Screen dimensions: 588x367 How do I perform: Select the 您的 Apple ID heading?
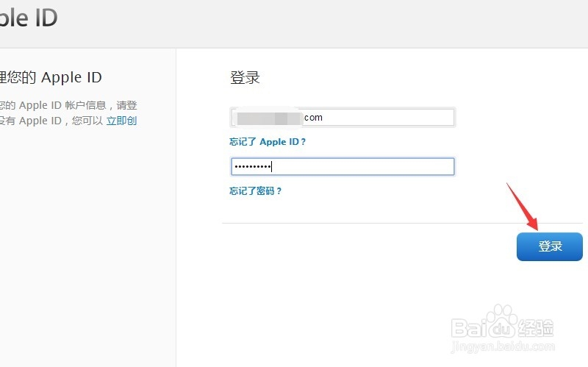[x=51, y=77]
